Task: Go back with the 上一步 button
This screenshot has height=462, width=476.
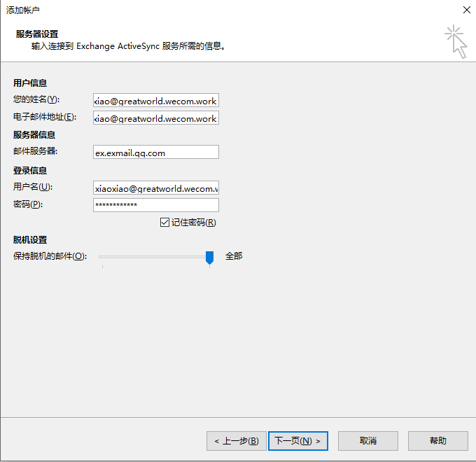Action: (x=236, y=440)
